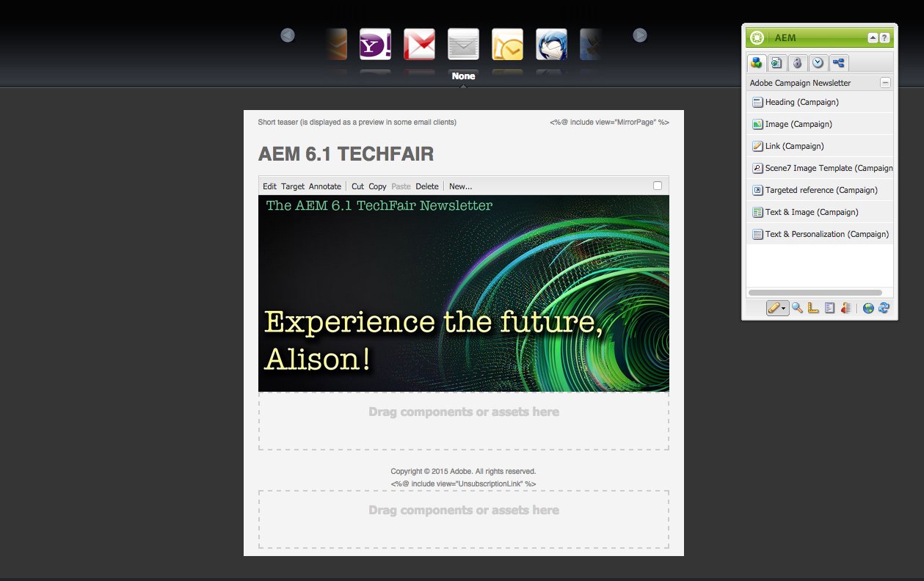924x581 pixels.
Task: Click the left carousel arrow for email clients
Action: pos(288,35)
